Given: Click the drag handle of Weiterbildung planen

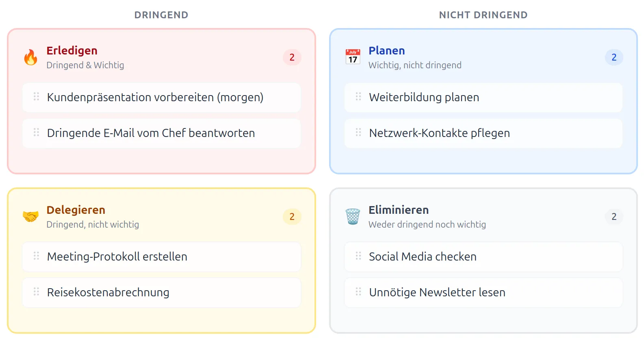Looking at the screenshot, I should click(358, 97).
